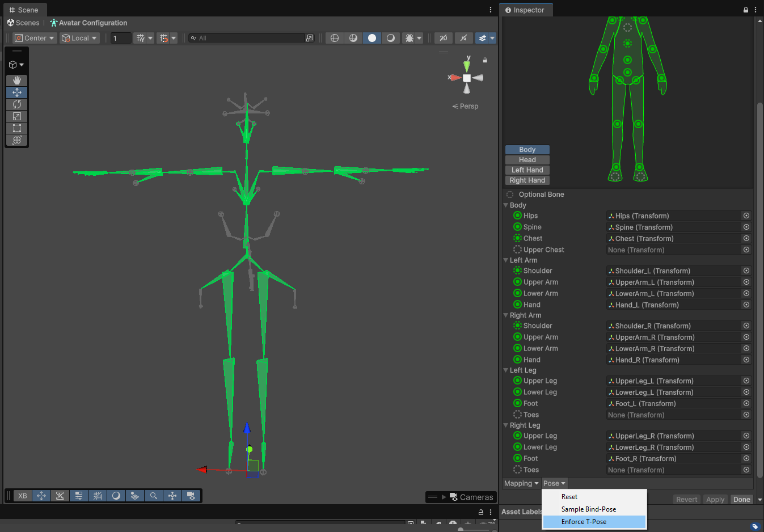Select the Hand pan tool
This screenshot has width=764, height=532.
coord(16,80)
